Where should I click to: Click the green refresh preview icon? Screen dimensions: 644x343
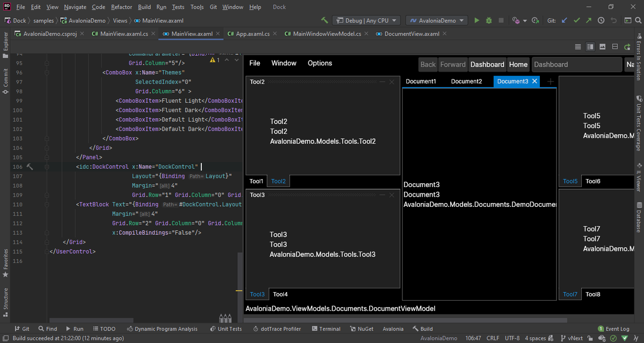tap(627, 47)
